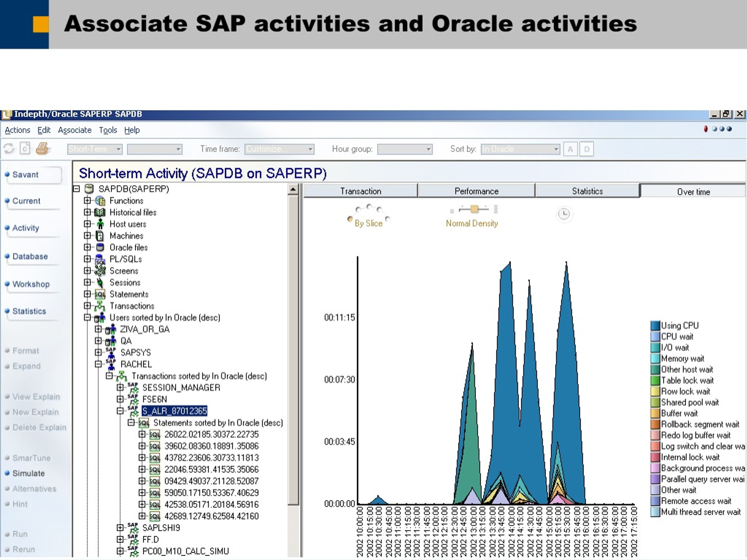Open the Short-Term dropdown
The height and width of the screenshot is (560, 747).
tap(95, 149)
